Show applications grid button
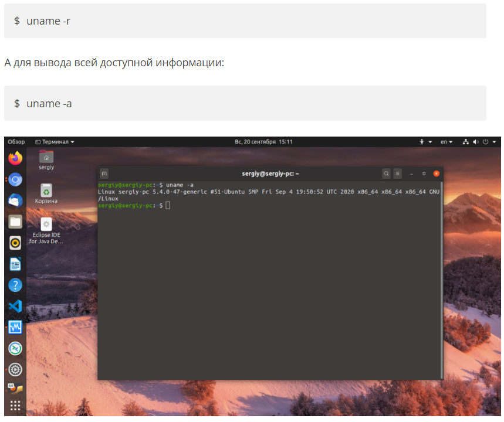Screen dimensions: 504x422 (15, 405)
